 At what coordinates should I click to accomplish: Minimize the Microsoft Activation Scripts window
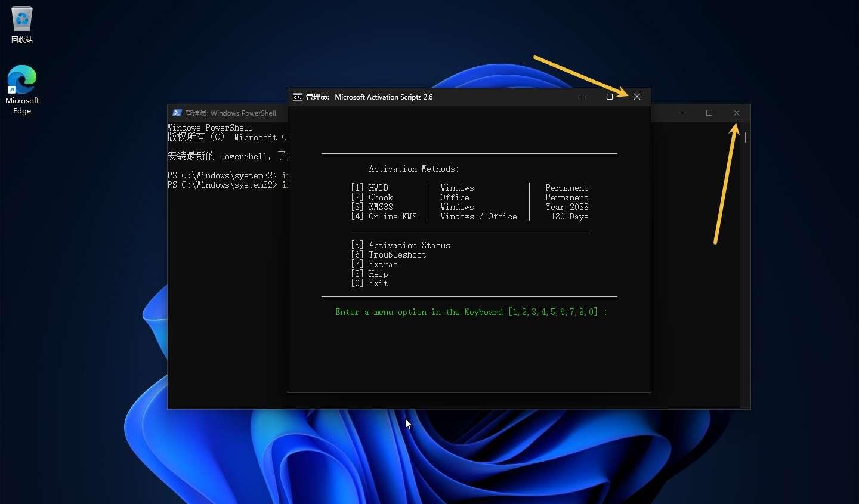583,97
